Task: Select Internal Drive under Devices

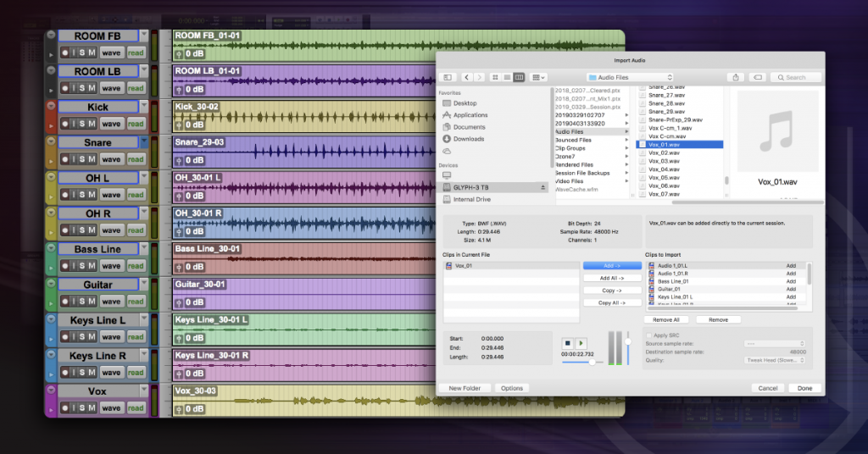Action: (471, 200)
